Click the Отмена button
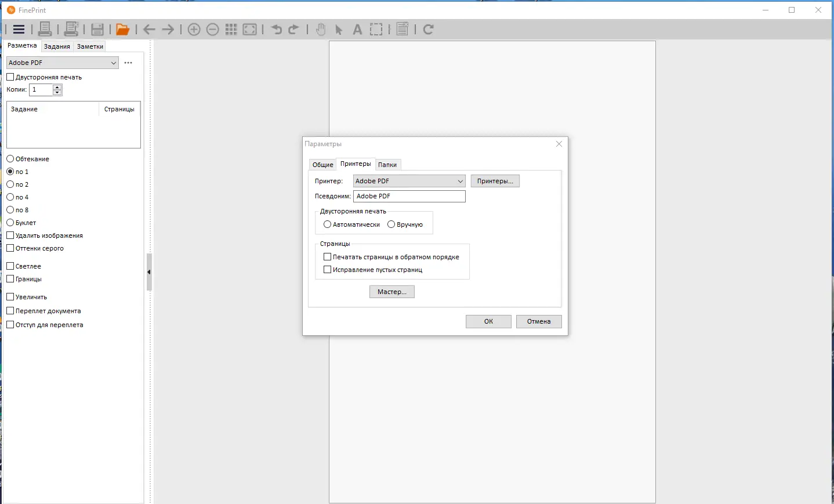This screenshot has height=504, width=834. coord(539,321)
